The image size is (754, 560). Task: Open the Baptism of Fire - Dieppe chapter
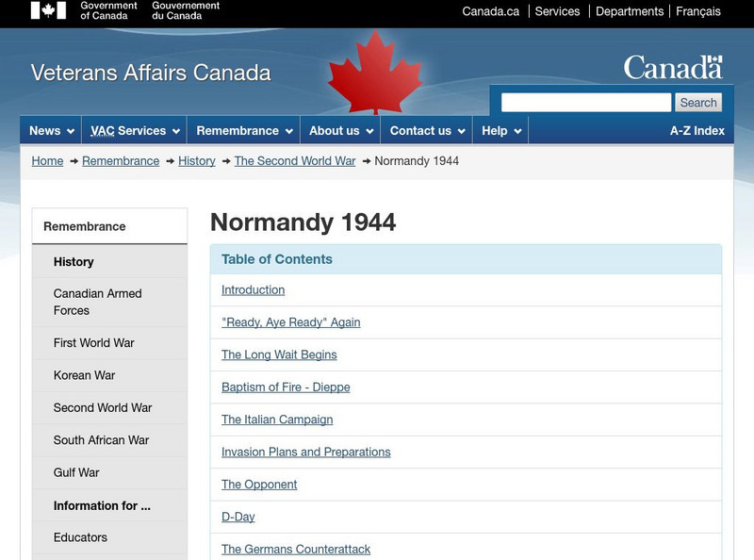(285, 387)
